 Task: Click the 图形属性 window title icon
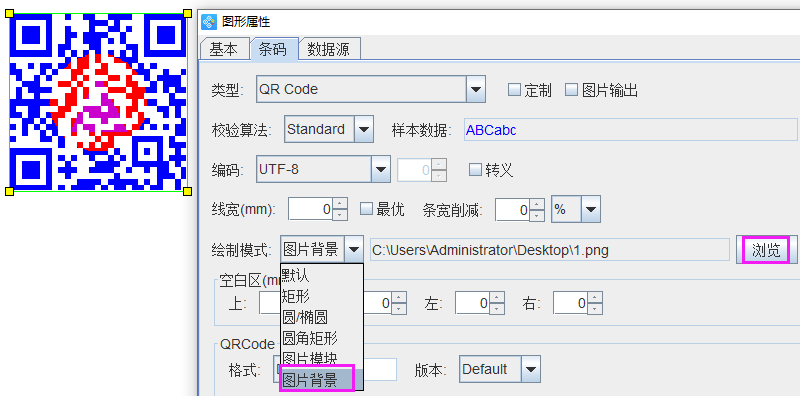(209, 21)
